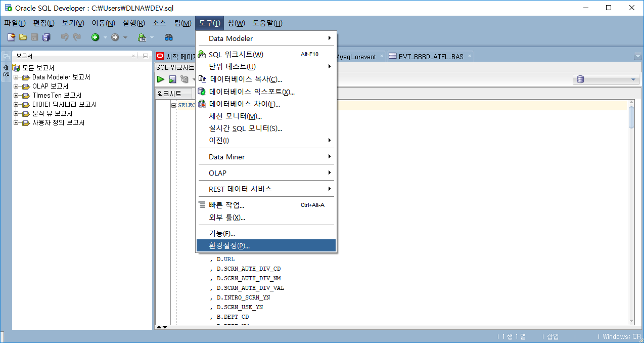Run statement with green play icon
Viewport: 644px width, 343px height.
pyautogui.click(x=160, y=79)
